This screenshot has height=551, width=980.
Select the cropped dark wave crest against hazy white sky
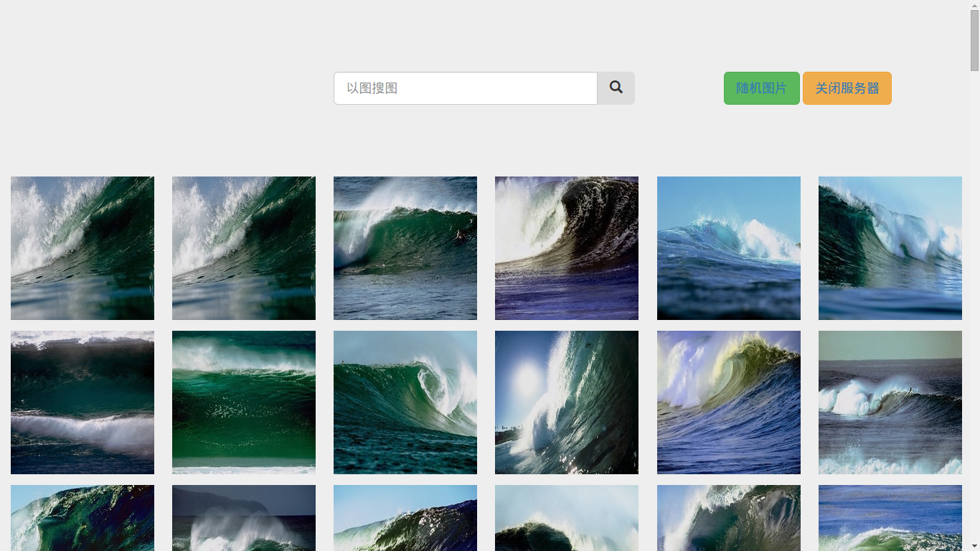click(x=566, y=517)
